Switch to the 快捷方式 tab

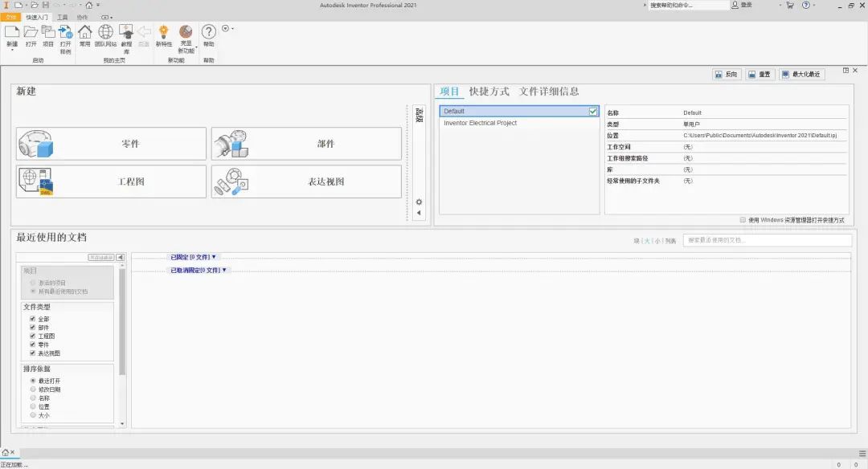(489, 92)
